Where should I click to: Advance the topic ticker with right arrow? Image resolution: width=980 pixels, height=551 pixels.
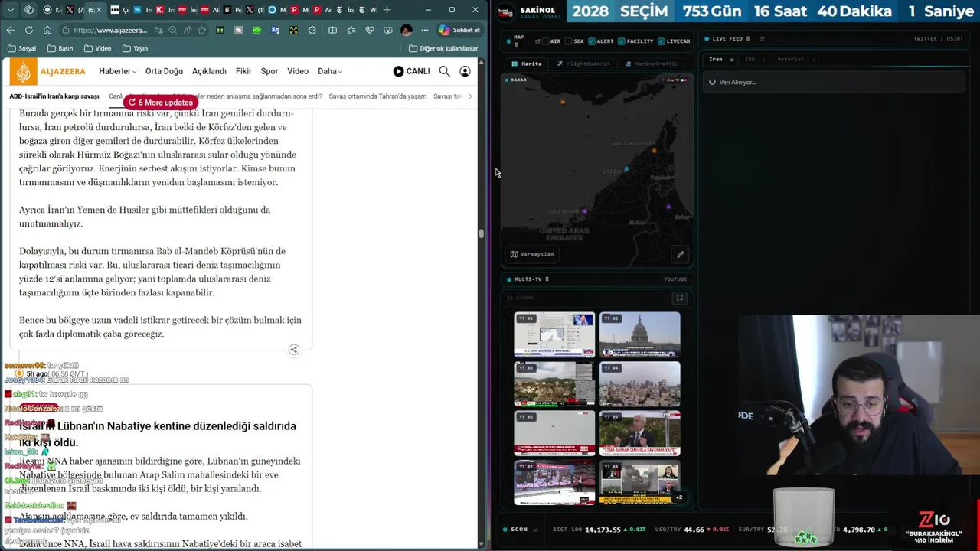(469, 96)
